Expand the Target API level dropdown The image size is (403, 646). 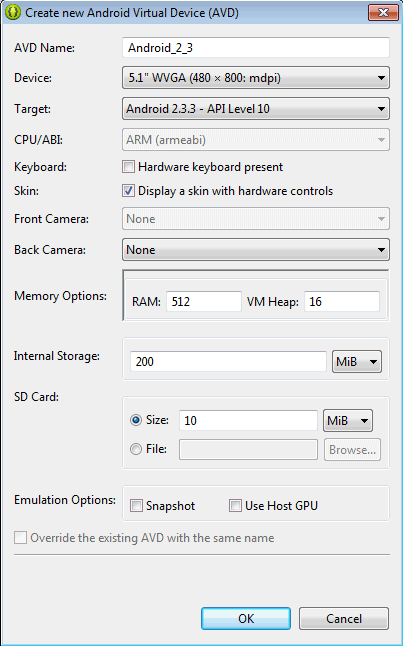point(256,109)
